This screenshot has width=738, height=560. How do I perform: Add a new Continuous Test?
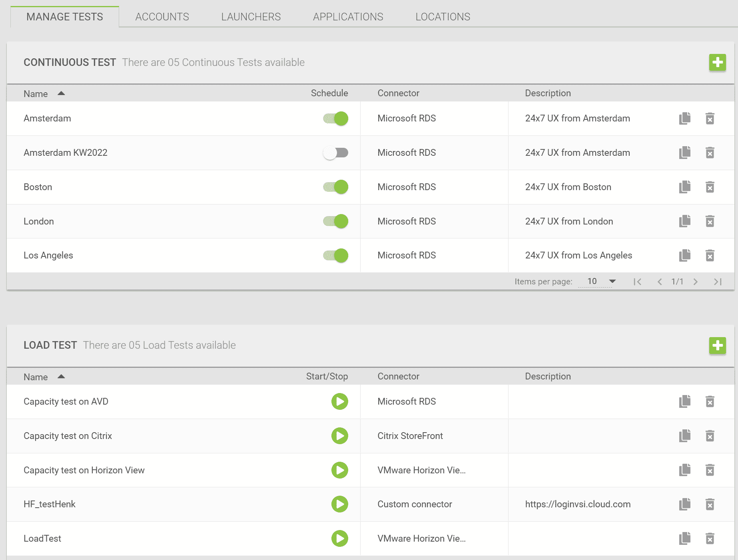pyautogui.click(x=717, y=63)
